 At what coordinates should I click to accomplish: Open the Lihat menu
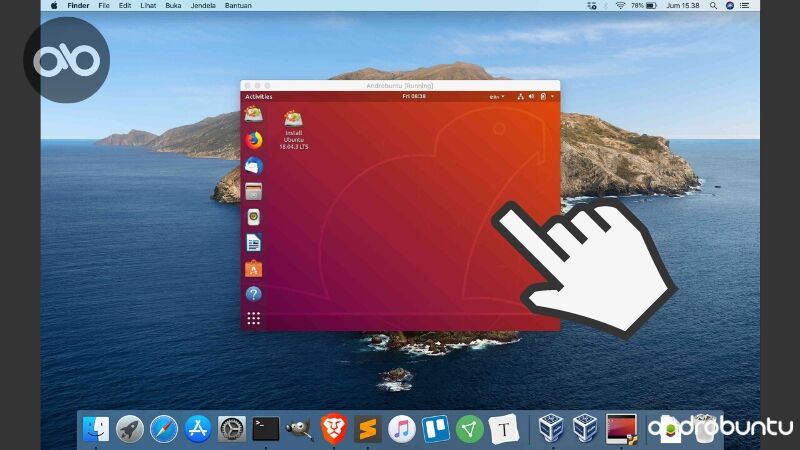coord(148,6)
